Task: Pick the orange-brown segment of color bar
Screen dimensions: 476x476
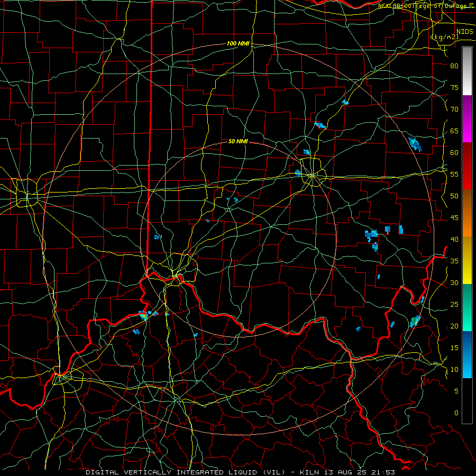Action: click(467, 213)
